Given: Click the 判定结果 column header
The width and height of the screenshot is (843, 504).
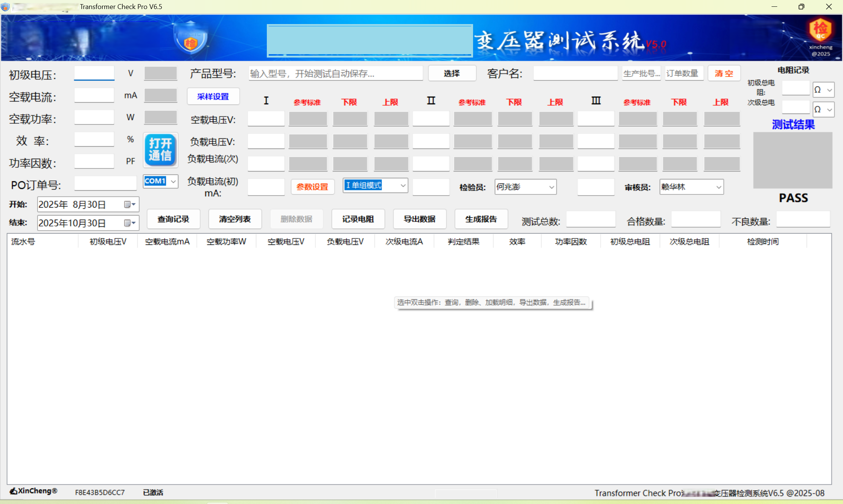Looking at the screenshot, I should [463, 241].
